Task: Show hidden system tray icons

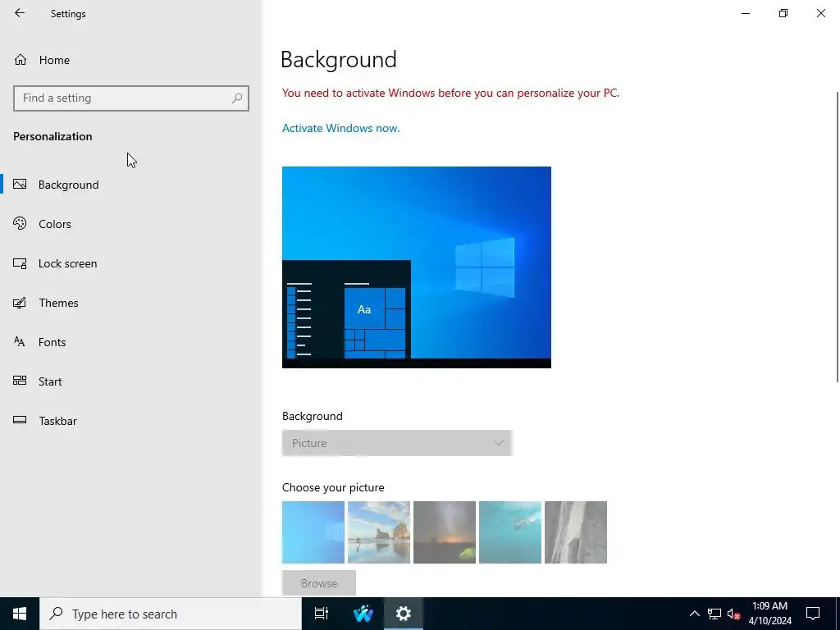Action: tap(694, 614)
